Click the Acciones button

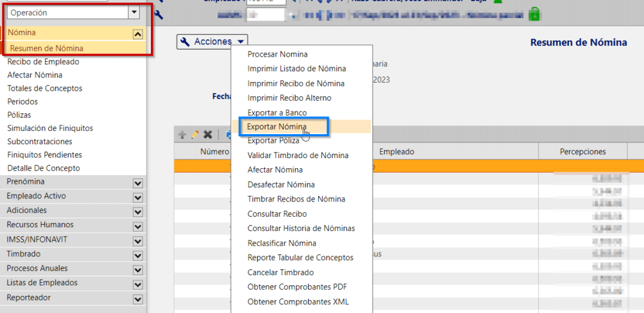pos(213,42)
